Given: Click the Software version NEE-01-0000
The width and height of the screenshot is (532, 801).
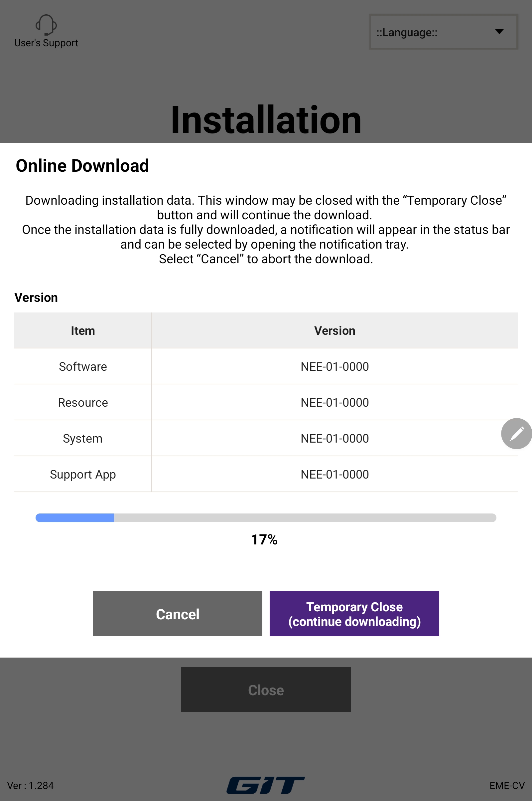Looking at the screenshot, I should click(x=334, y=367).
